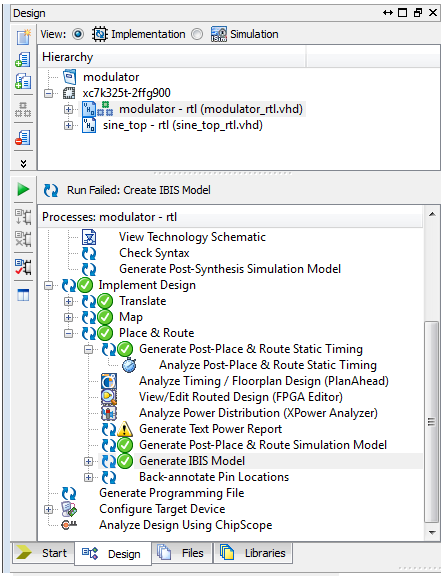The width and height of the screenshot is (445, 576).
Task: Click the Add Copy of Source icon
Action: 23,81
